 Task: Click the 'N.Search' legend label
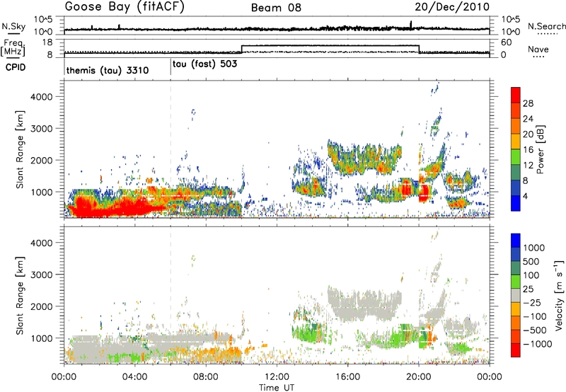coord(546,26)
